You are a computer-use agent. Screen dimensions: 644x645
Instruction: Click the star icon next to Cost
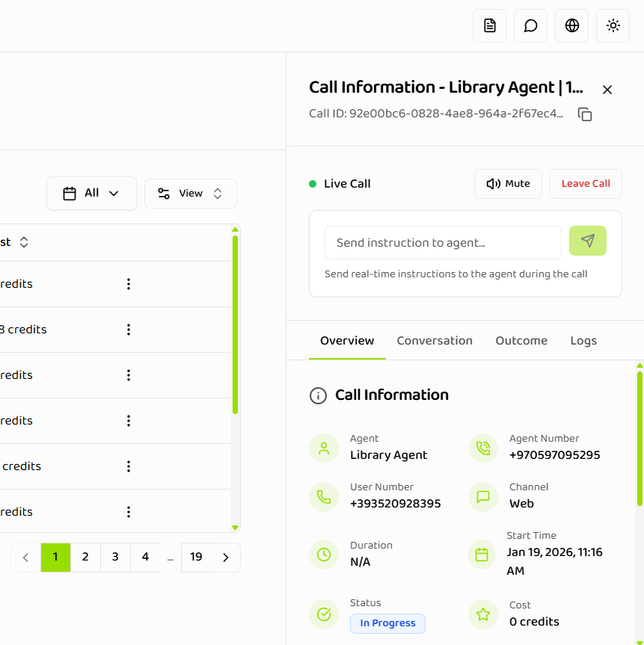click(482, 614)
